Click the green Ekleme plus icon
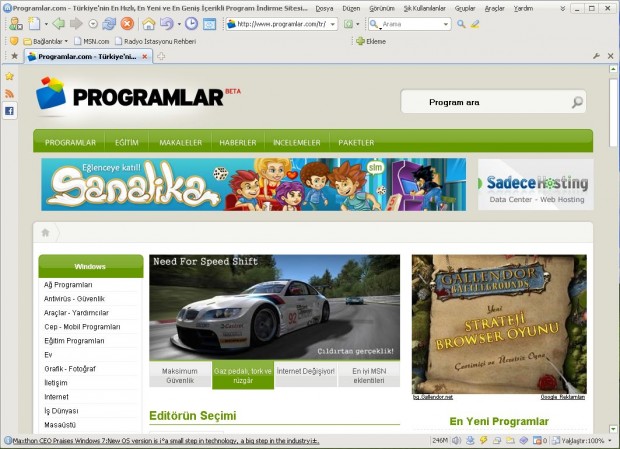Screen dimensions: 620x449 click(360, 41)
